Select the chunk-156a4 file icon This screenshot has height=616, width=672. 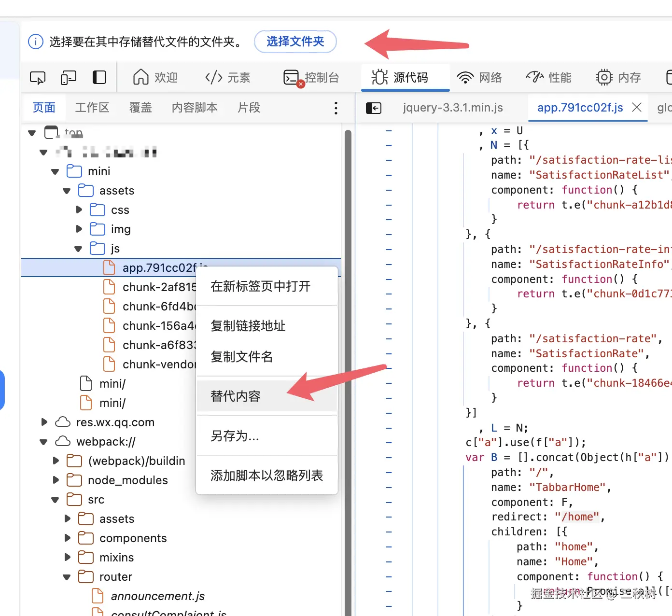coord(110,325)
